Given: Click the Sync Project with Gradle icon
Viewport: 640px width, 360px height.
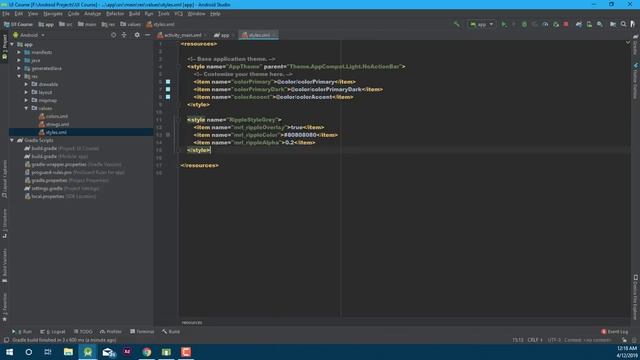Looking at the screenshot, I should pos(579,24).
